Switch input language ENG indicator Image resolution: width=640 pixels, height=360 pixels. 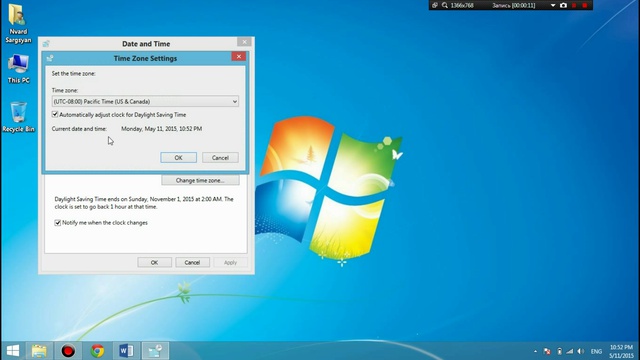coord(596,351)
